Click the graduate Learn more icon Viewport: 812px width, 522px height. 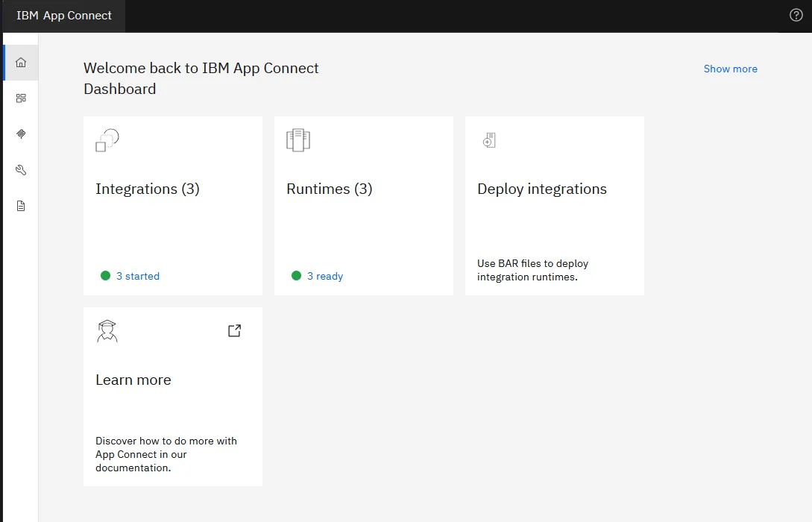(107, 331)
